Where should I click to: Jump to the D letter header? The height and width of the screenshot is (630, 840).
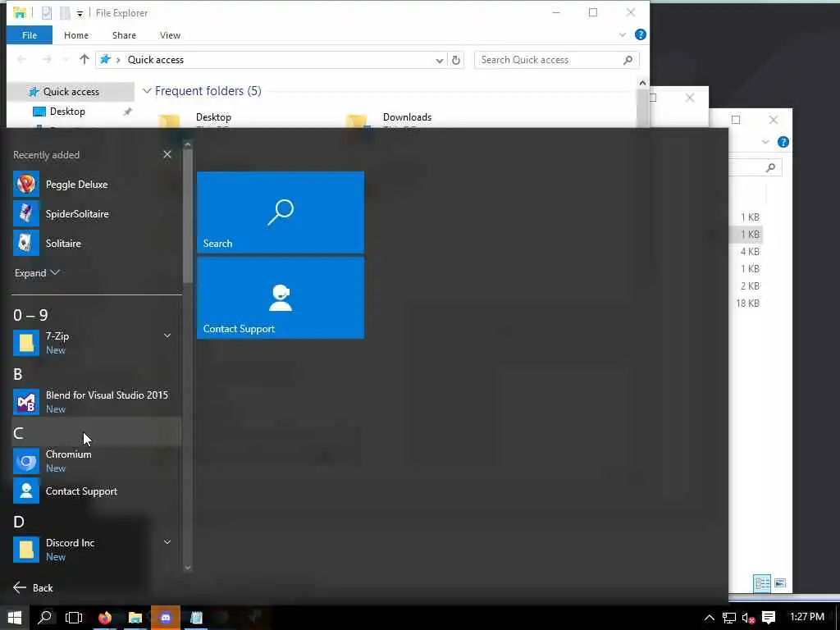coord(19,522)
